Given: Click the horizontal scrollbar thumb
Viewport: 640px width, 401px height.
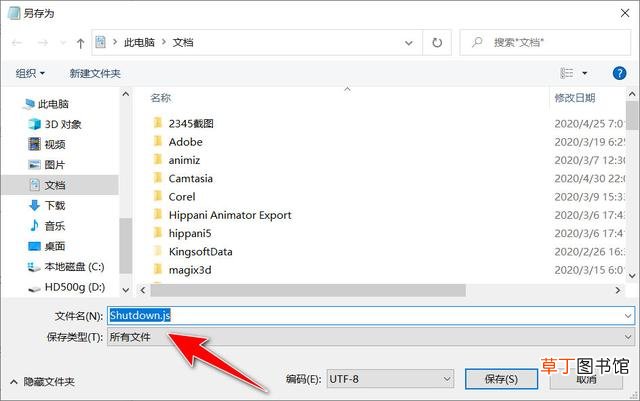Looking at the screenshot, I should click(308, 290).
